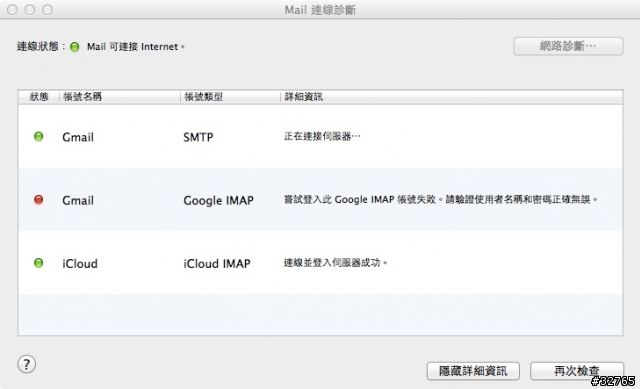
Task: Sort by the 帳號名稱 column header
Action: click(x=120, y=97)
